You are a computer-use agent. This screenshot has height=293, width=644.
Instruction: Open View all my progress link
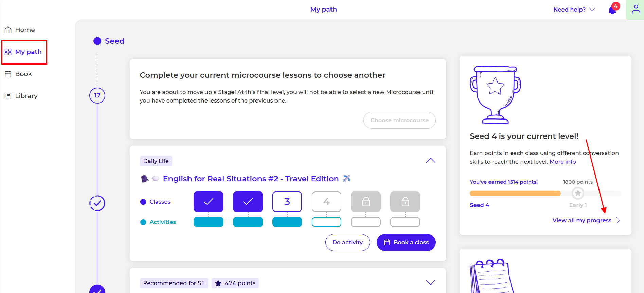(x=582, y=220)
